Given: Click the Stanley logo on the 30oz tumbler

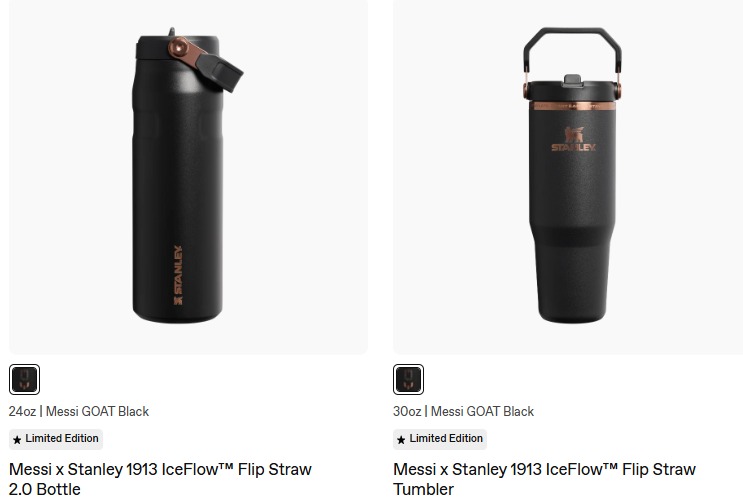Looking at the screenshot, I should (573, 140).
